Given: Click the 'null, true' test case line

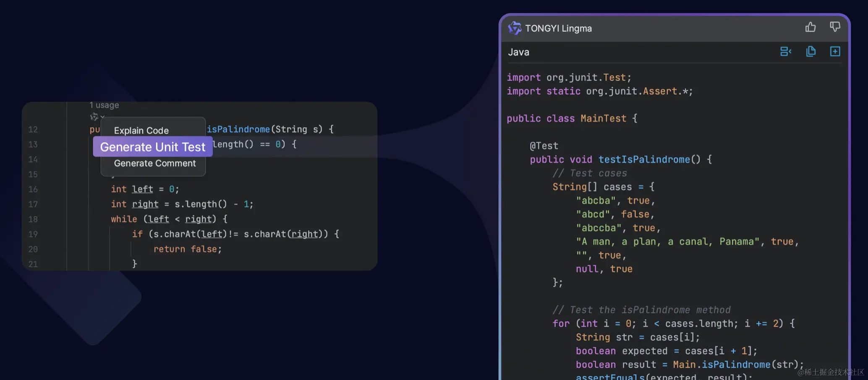Looking at the screenshot, I should [604, 269].
